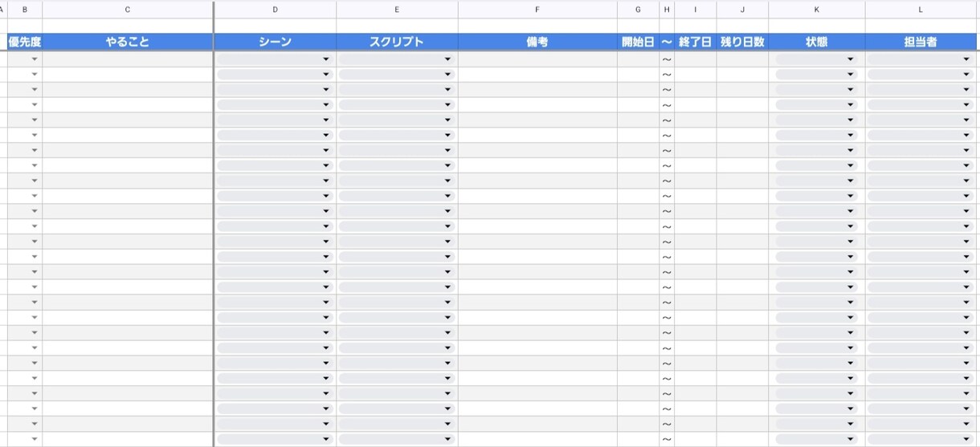Click the 〜 header cell between 開始日 and 終了日
The width and height of the screenshot is (980, 447).
(667, 42)
